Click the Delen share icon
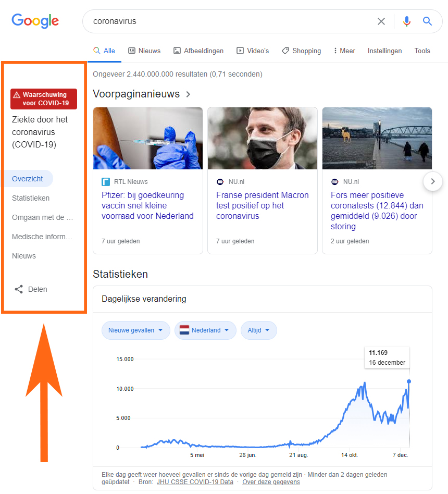448x494 pixels. pyautogui.click(x=19, y=289)
